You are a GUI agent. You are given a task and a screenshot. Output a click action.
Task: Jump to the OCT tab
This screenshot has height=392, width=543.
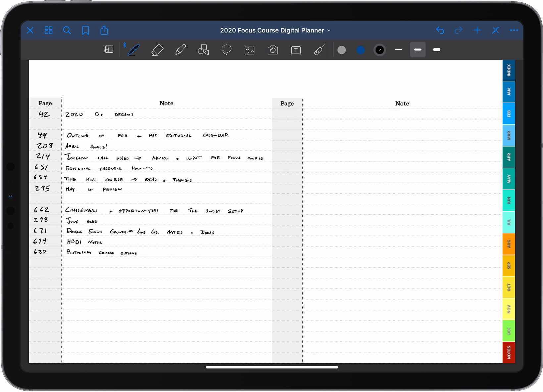point(509,287)
